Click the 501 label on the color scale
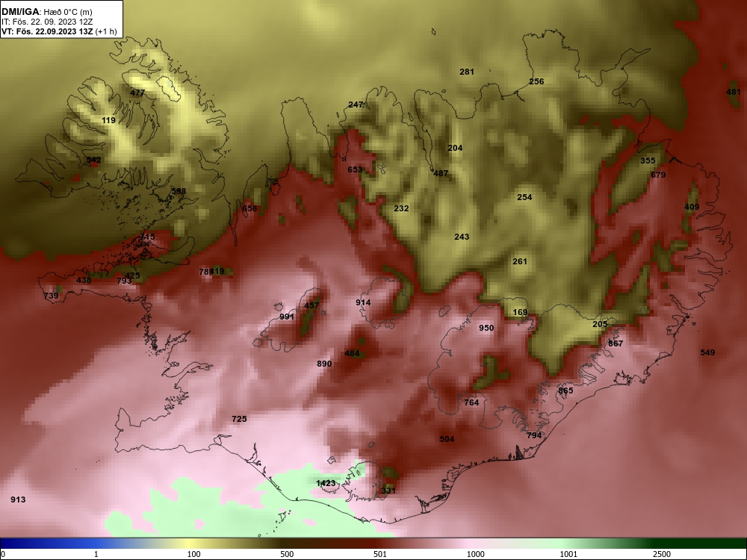This screenshot has height=560, width=747. [379, 554]
